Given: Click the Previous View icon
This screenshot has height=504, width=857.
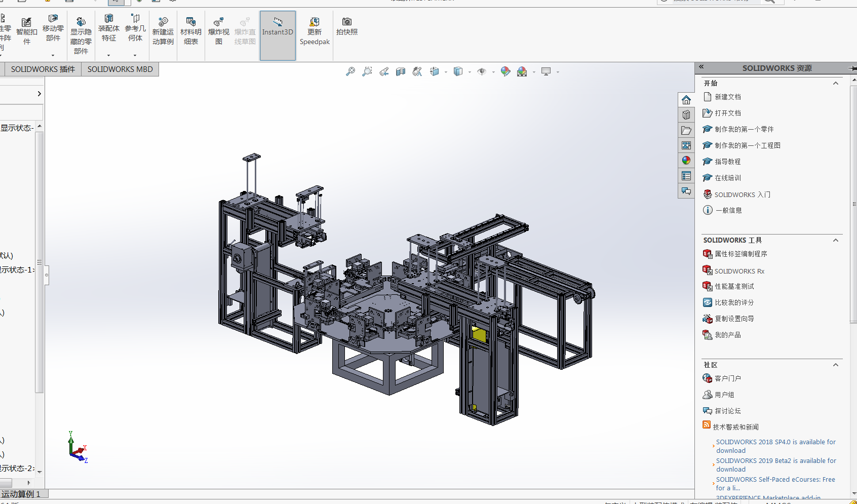Looking at the screenshot, I should [x=384, y=72].
